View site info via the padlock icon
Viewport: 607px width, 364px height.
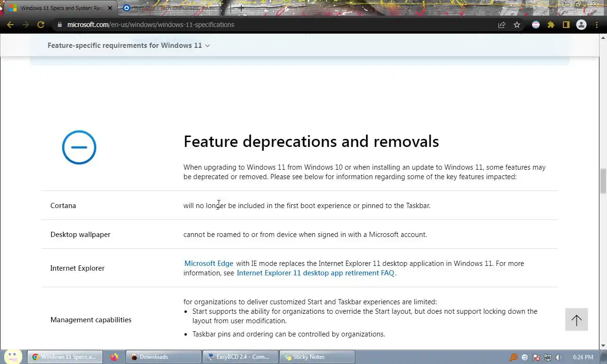point(59,25)
